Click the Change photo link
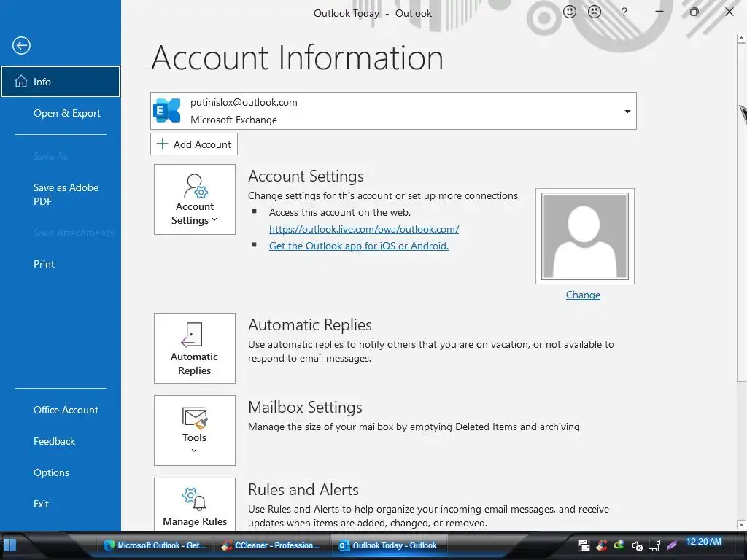 583,295
